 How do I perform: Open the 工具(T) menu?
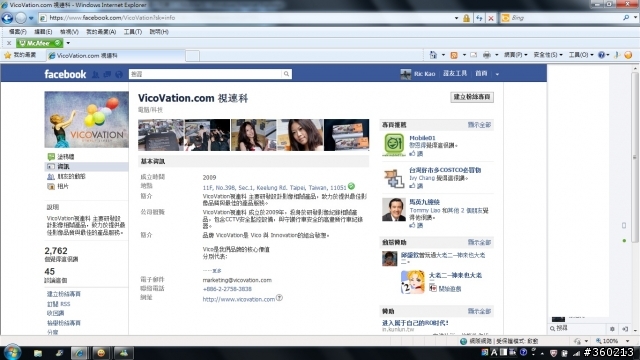[x=133, y=31]
